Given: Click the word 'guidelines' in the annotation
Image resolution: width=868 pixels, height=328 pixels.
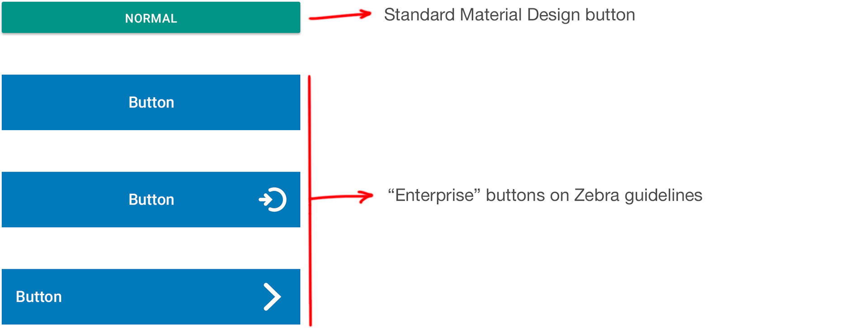Looking at the screenshot, I should pos(664,196).
